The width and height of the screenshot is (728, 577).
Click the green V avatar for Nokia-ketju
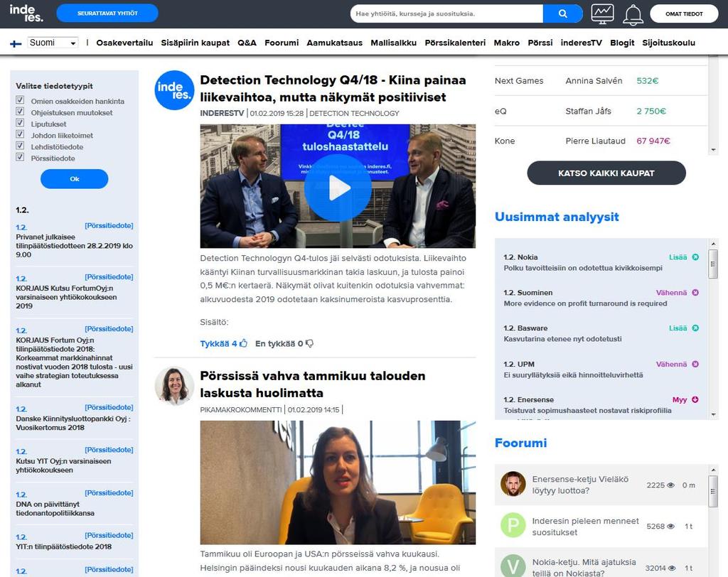point(513,566)
